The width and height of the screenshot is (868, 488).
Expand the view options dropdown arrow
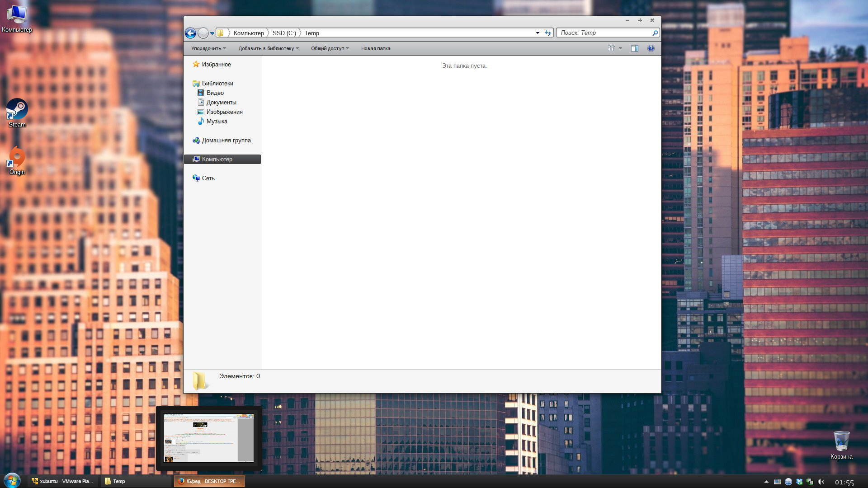(x=620, y=48)
